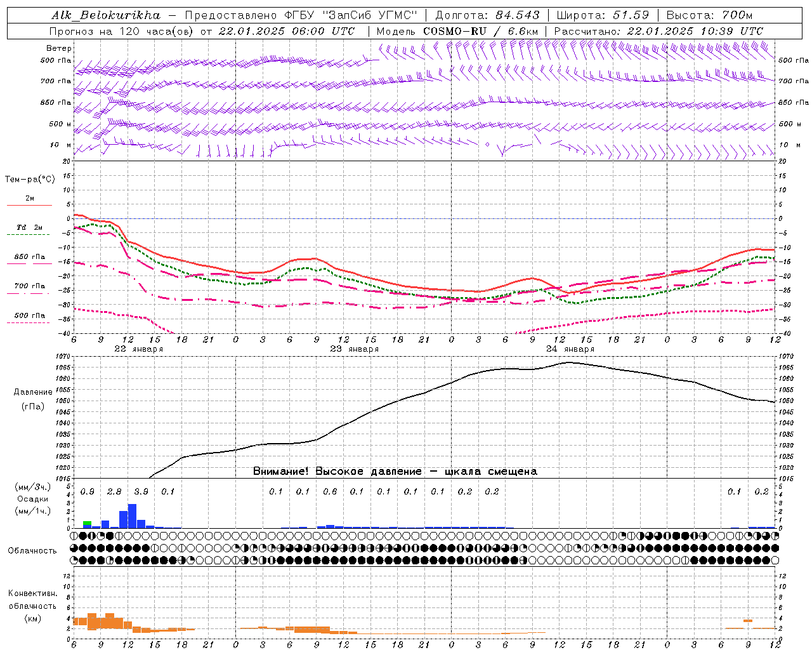Select the model label COSMO-RU / 6.6км
Viewport: 812px width, 650px height.
[x=480, y=31]
